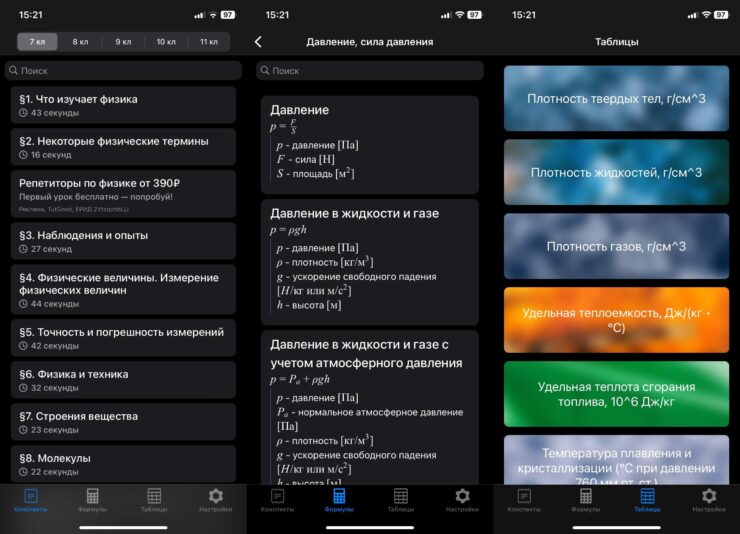Click the Поиск field above the Давление formula
Screen dimensions: 740x534
(x=369, y=71)
